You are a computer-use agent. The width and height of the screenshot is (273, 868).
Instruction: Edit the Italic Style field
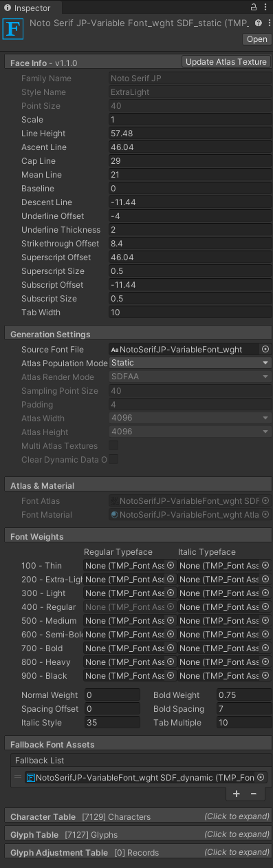[112, 723]
